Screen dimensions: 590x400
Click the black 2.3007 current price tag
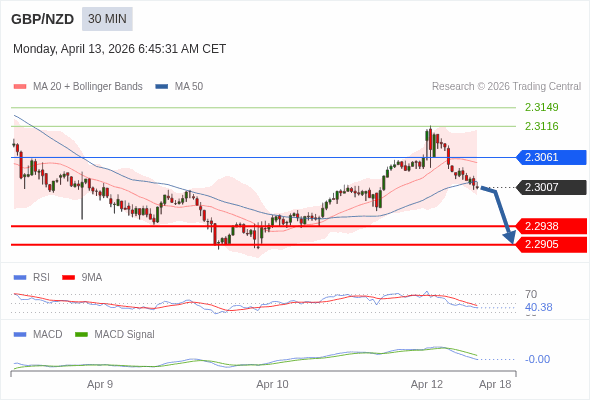(x=551, y=187)
